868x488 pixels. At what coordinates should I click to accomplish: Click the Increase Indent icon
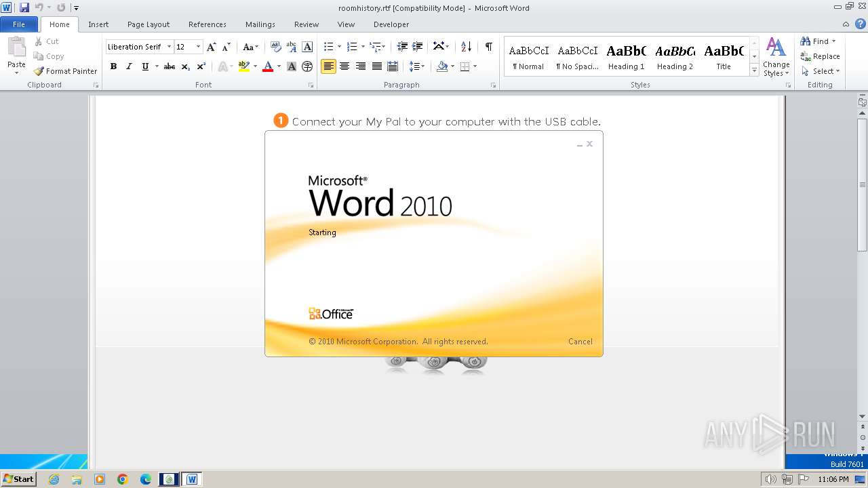click(x=418, y=47)
